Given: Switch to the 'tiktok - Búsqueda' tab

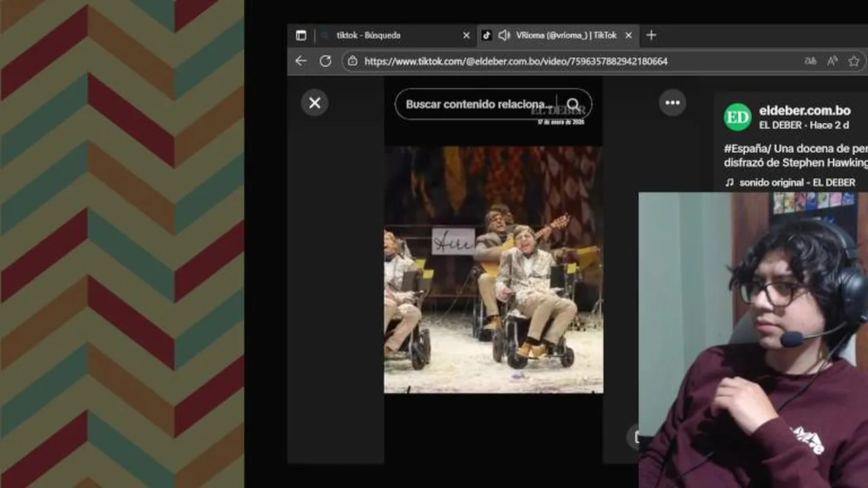Looking at the screenshot, I should coord(368,35).
